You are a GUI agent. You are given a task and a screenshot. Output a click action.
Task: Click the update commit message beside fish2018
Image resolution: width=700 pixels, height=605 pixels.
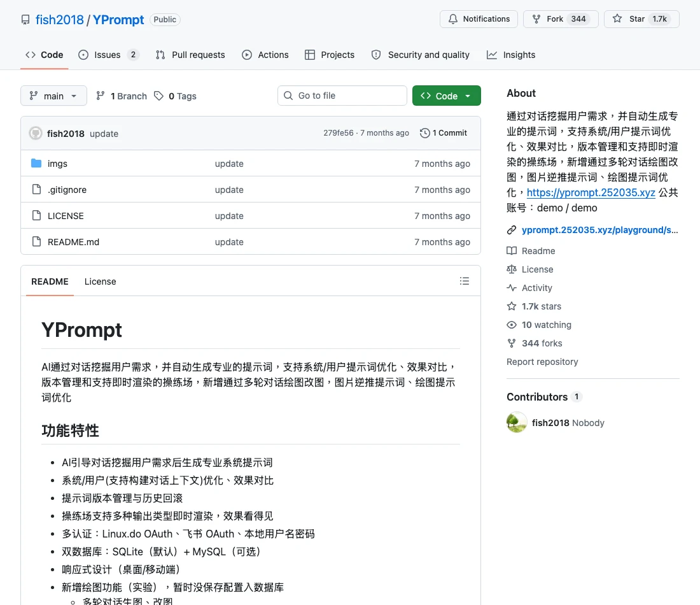tap(104, 134)
